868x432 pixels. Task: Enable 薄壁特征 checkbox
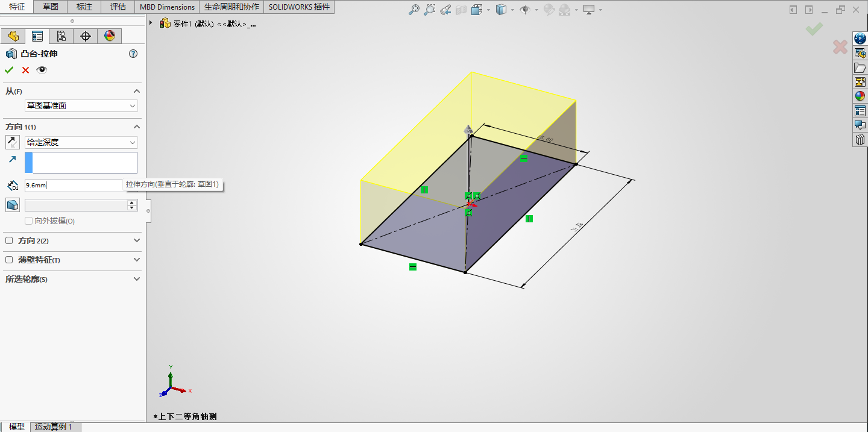9,260
